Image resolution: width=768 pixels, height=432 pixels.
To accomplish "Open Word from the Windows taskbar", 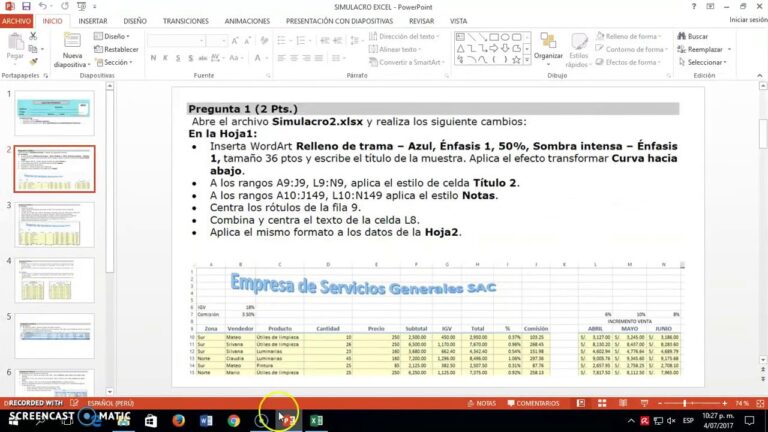I will [x=206, y=421].
